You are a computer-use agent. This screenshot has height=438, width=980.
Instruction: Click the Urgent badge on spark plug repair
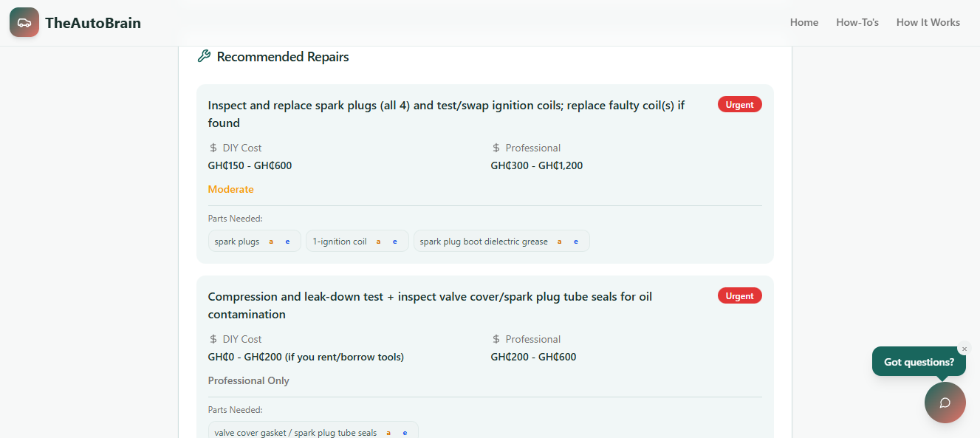(x=739, y=105)
